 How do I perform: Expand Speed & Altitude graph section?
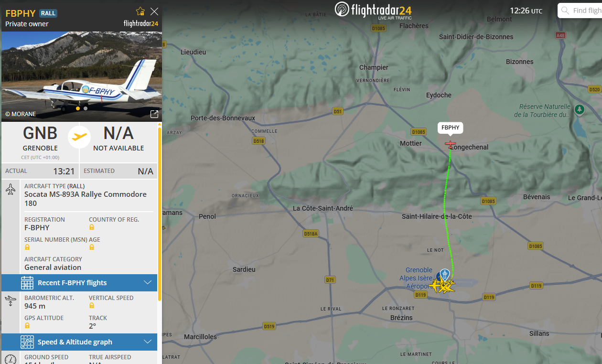(x=79, y=342)
